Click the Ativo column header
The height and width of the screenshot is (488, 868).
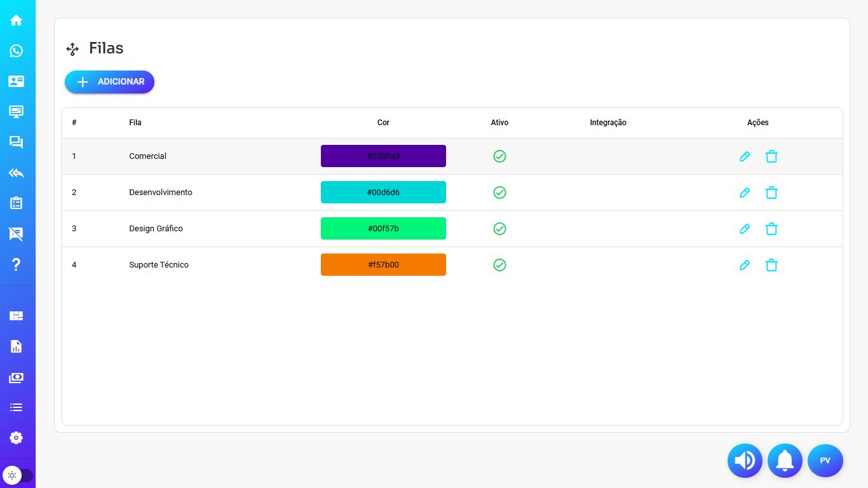499,123
